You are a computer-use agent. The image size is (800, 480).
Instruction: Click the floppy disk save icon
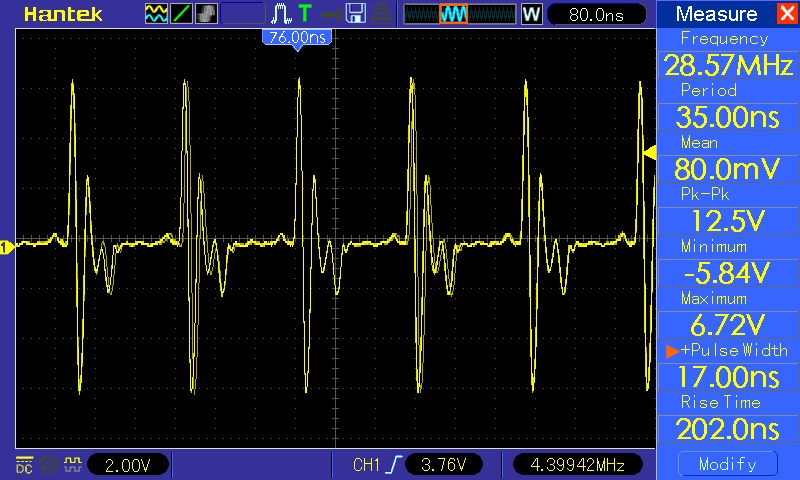(356, 14)
